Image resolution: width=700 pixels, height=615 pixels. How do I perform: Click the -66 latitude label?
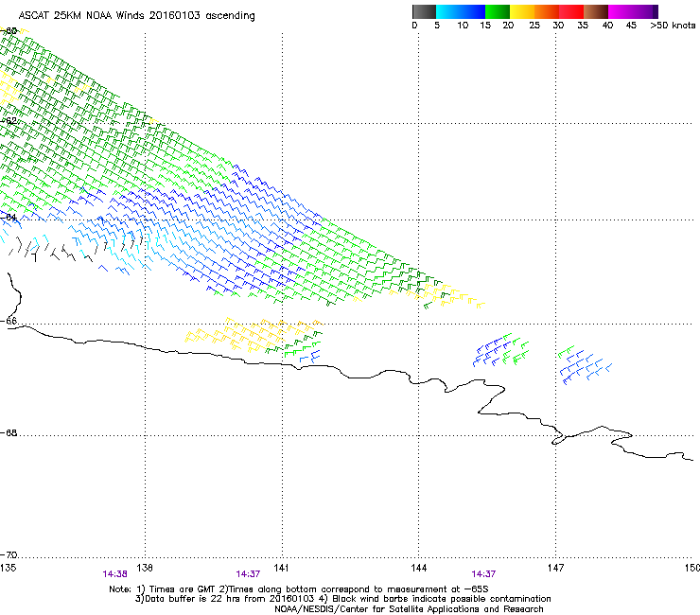tap(9, 321)
